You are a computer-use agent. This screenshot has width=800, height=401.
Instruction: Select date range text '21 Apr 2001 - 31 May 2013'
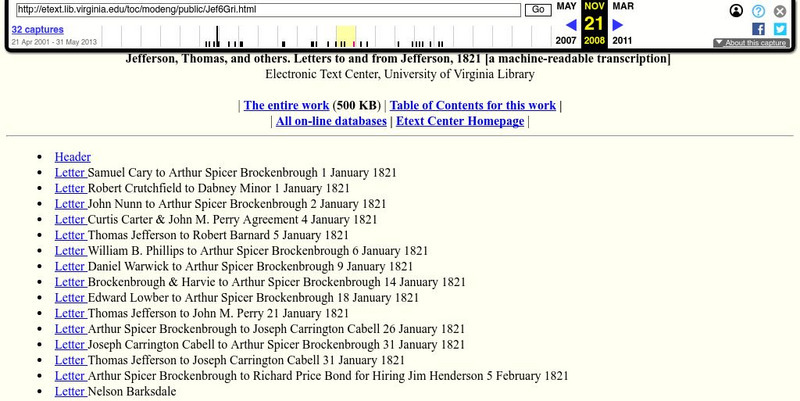point(54,42)
